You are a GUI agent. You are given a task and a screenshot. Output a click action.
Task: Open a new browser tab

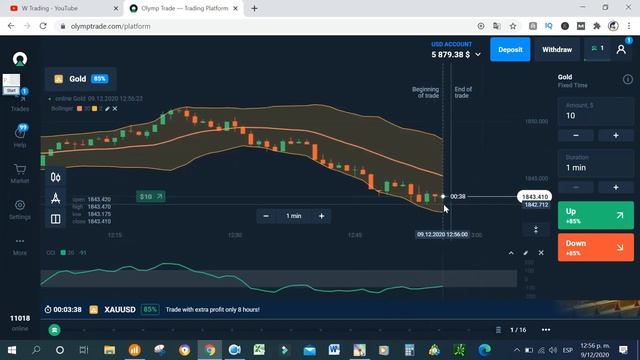coord(254,8)
